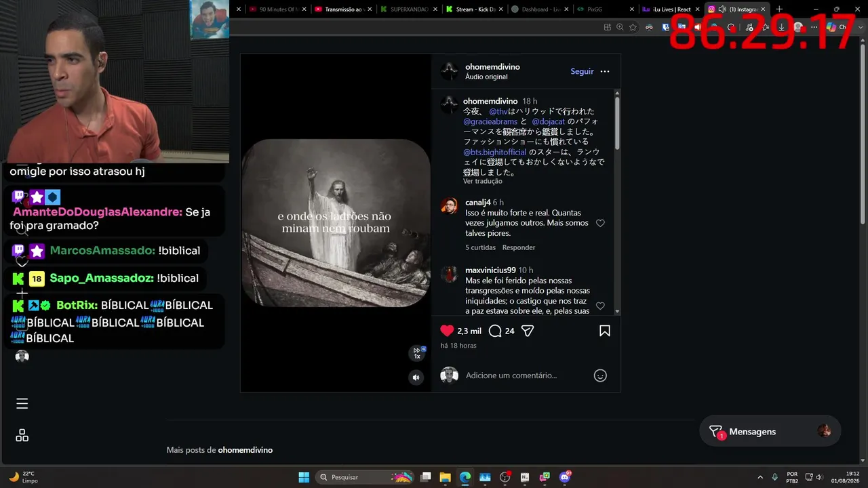Open the Instagram sidebar profile avatar
Screen dimensions: 868x488
click(22, 357)
